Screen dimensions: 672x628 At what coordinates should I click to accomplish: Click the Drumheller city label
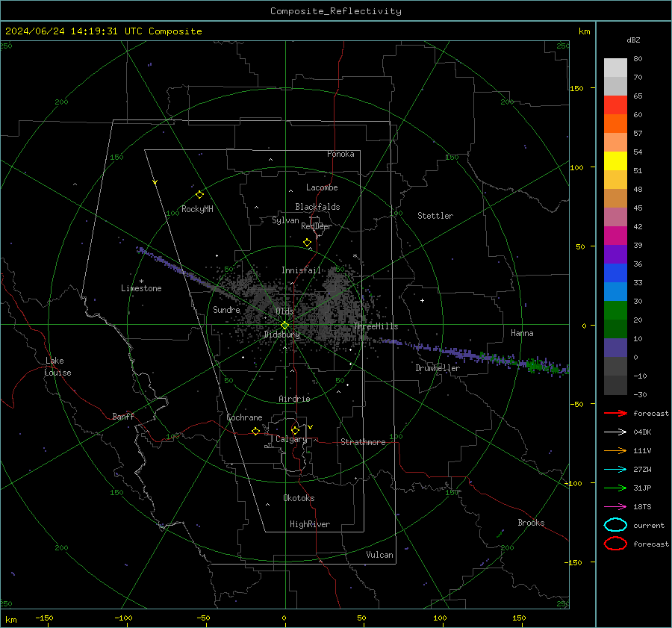tap(438, 368)
